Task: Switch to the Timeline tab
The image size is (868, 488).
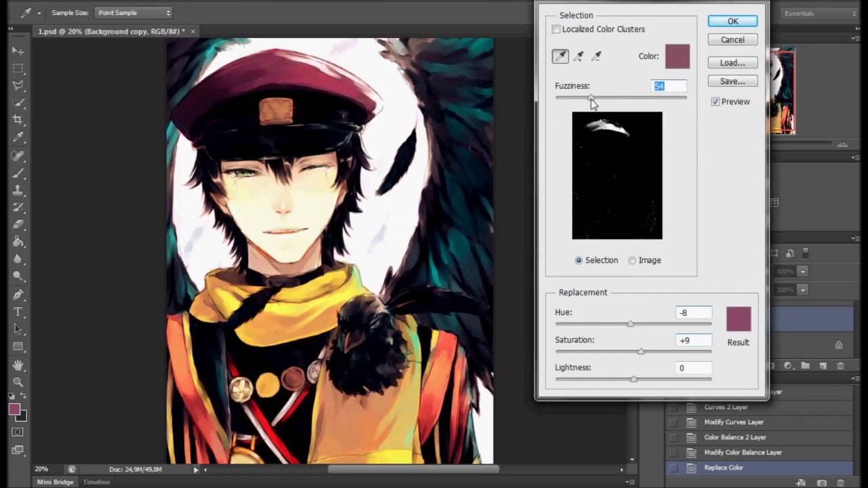Action: (96, 482)
